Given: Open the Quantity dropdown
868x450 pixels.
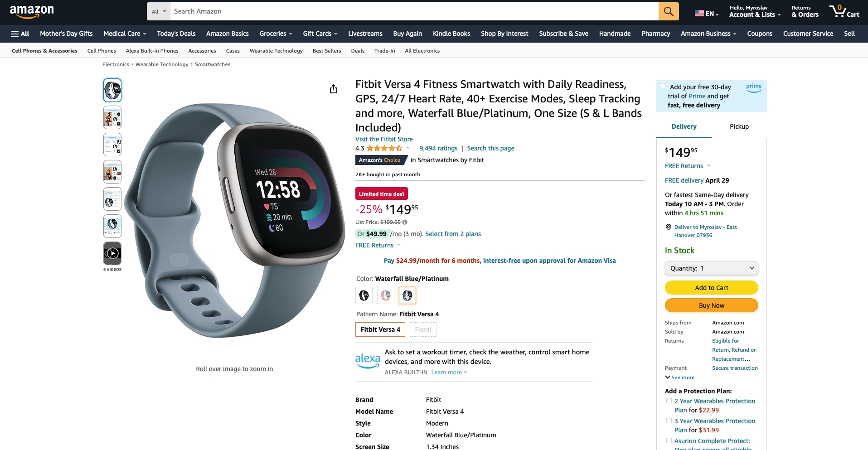Looking at the screenshot, I should (x=711, y=268).
